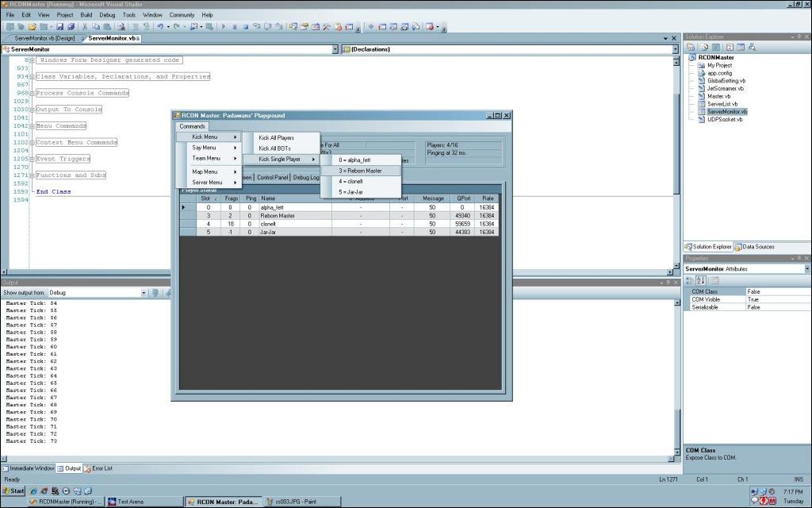This screenshot has height=508, width=812.
Task: Choose Kick All Players menu entry
Action: (276, 138)
